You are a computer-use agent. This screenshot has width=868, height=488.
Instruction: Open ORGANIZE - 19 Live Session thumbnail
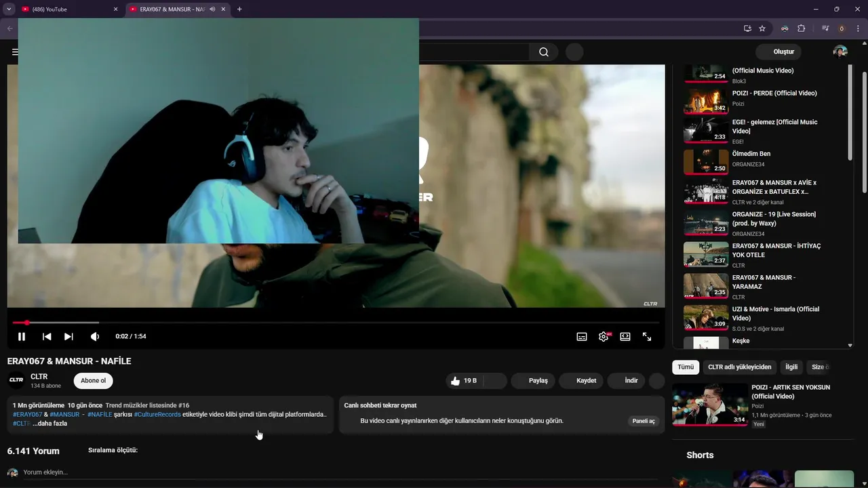pyautogui.click(x=706, y=222)
